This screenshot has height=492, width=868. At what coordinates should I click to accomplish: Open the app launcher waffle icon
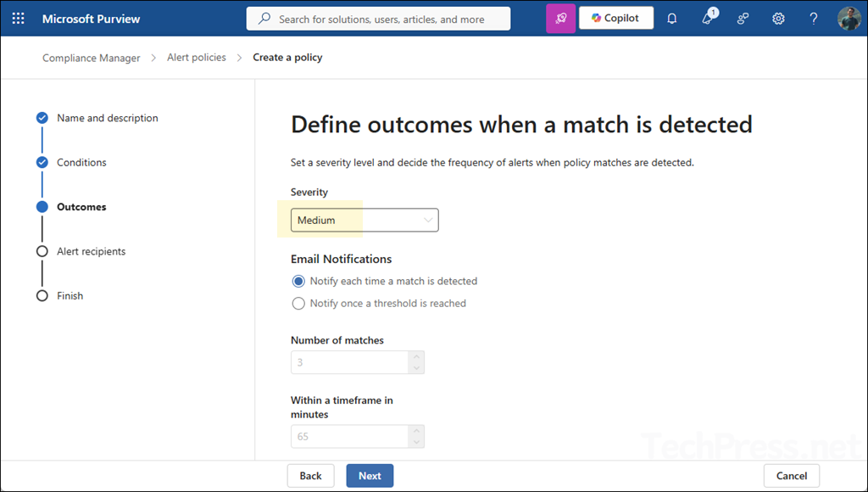(19, 19)
